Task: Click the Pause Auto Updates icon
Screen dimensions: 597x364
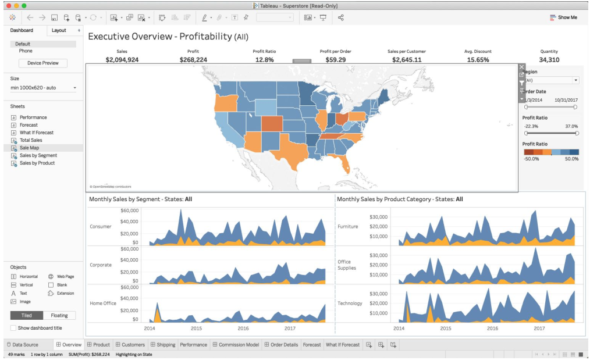Action: (x=78, y=17)
